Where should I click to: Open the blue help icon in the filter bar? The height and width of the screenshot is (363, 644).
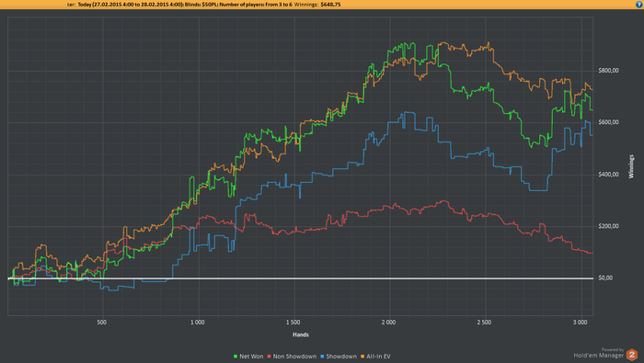pyautogui.click(x=639, y=5)
